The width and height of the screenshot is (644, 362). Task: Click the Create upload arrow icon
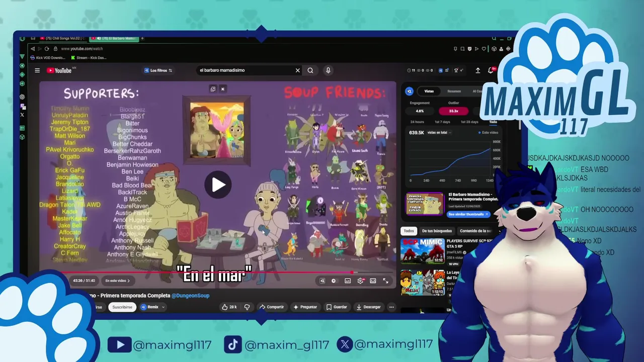pos(477,70)
